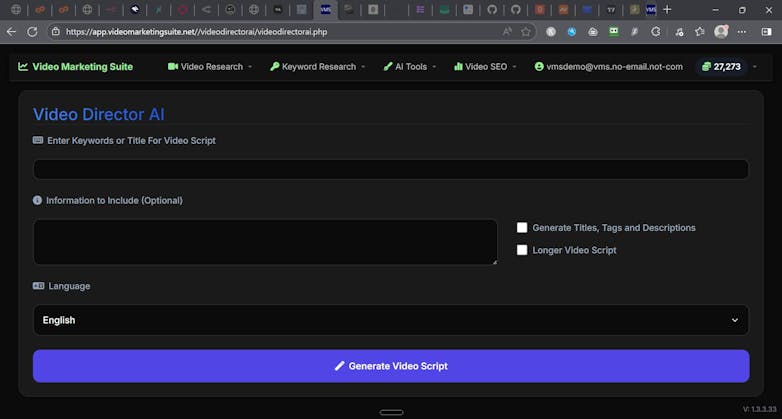Enable Generate Titles, Tags and Descriptions checkbox
This screenshot has height=419, width=782.
click(522, 228)
